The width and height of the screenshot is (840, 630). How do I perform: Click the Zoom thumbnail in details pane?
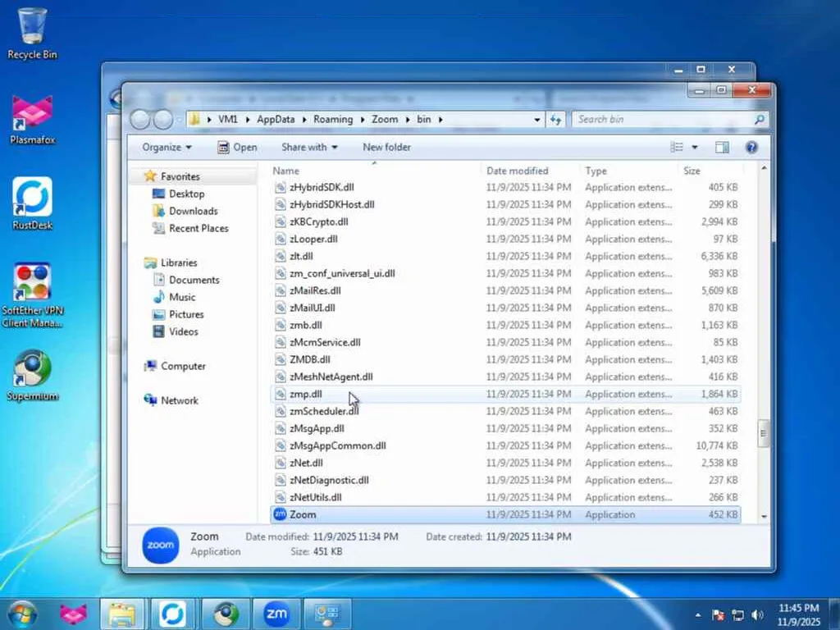point(161,545)
